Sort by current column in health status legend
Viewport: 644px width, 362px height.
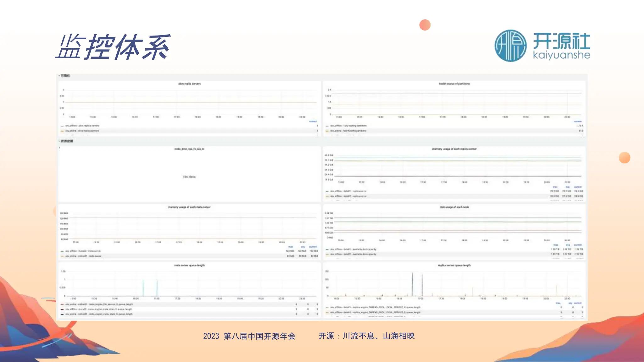pos(578,122)
